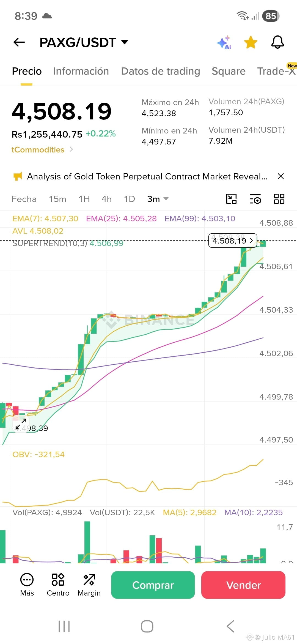Tap the MA(5) volume label
The image size is (297, 644).
click(190, 512)
